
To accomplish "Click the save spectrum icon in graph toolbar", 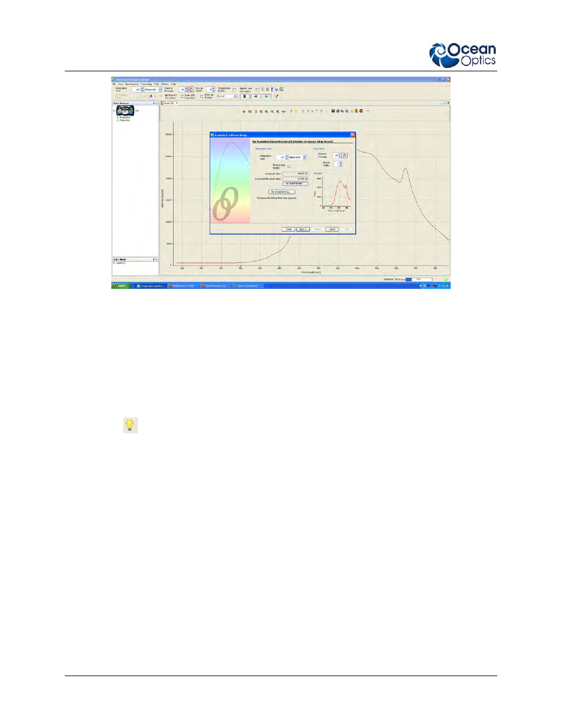I will coord(333,111).
